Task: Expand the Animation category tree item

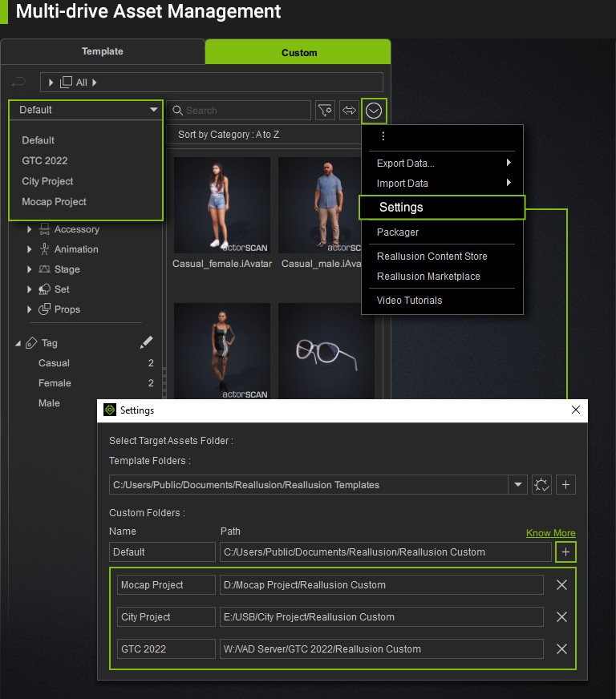Action: (x=30, y=249)
